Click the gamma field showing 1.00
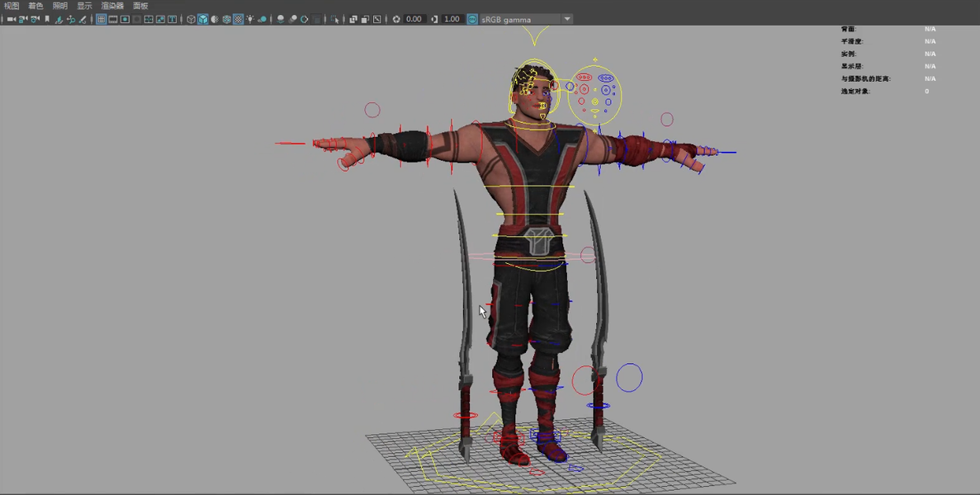 (x=452, y=19)
